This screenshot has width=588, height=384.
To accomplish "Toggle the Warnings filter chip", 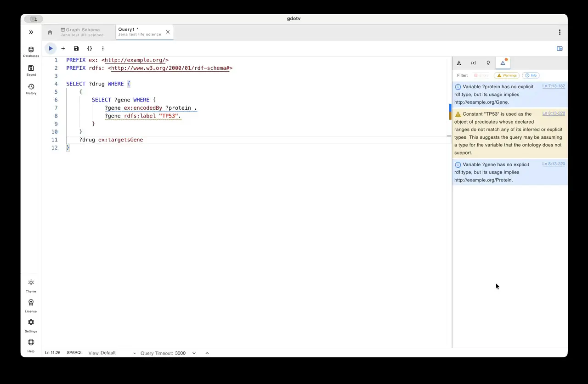I will pos(506,75).
